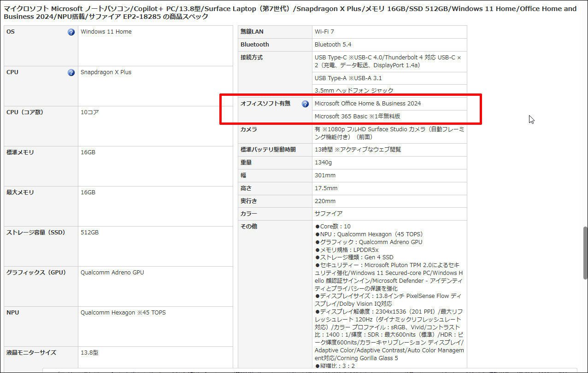588x373 pixels.
Task: Select the Qualcomm Hexagon ※45 TOPS value
Action: (123, 313)
